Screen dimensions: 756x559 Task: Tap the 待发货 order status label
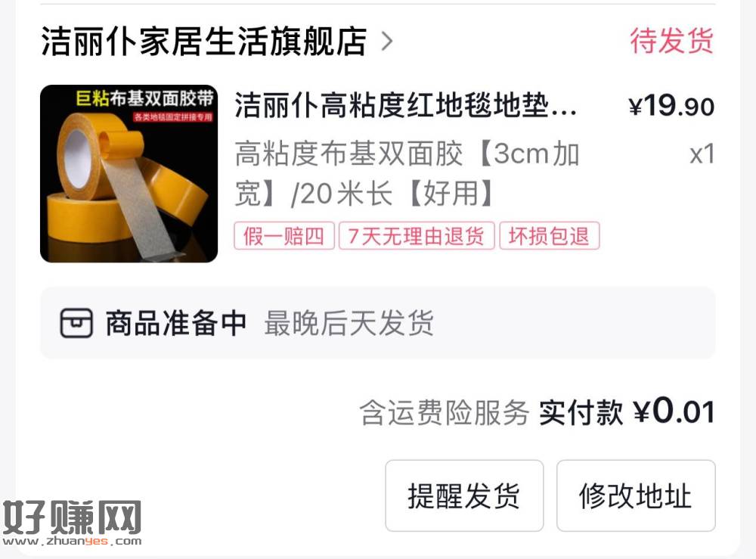[671, 41]
